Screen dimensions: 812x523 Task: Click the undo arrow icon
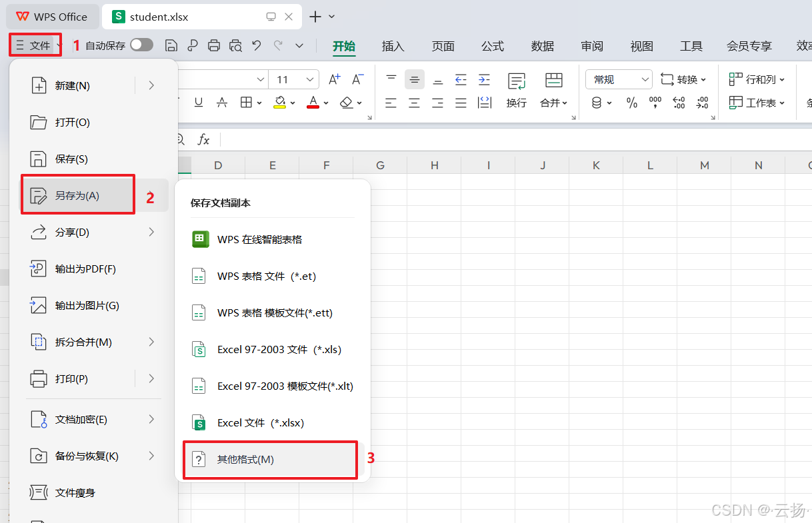tap(257, 45)
